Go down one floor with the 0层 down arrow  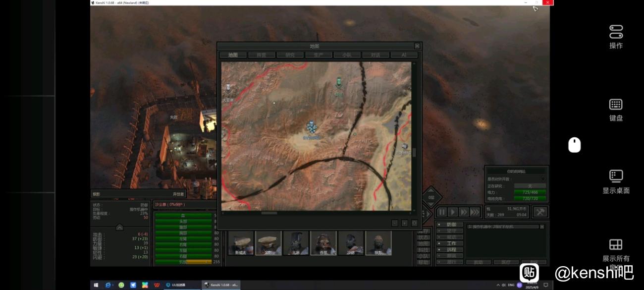tap(431, 204)
